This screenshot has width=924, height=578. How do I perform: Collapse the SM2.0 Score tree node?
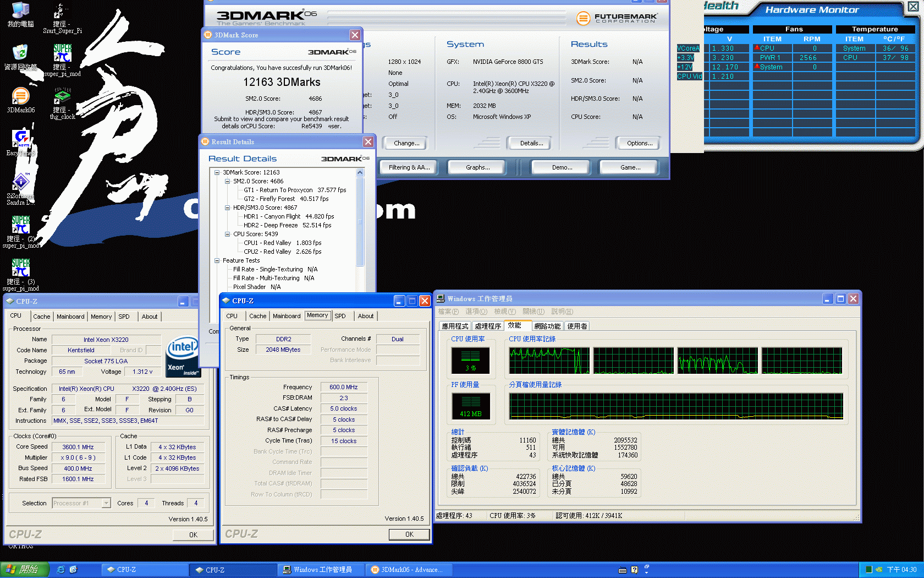pyautogui.click(x=228, y=181)
